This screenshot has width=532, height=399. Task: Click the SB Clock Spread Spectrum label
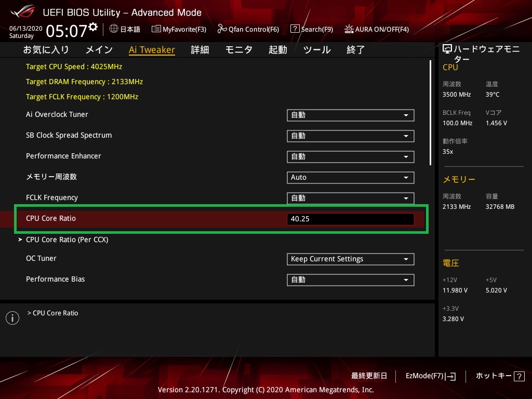coord(69,135)
